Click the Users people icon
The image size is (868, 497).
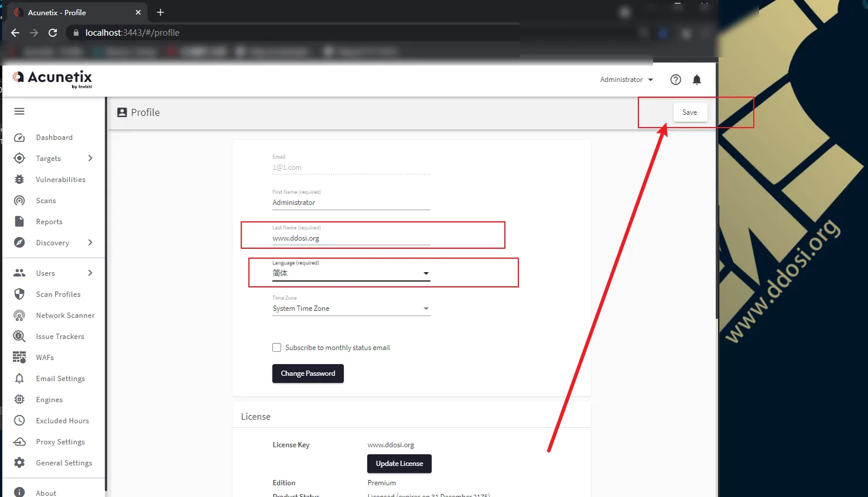19,273
